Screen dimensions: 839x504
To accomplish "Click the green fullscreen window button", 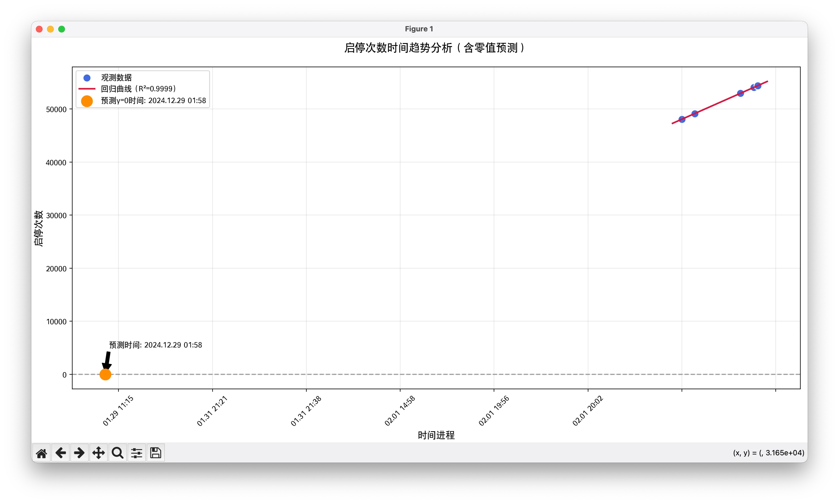I will pyautogui.click(x=62, y=29).
